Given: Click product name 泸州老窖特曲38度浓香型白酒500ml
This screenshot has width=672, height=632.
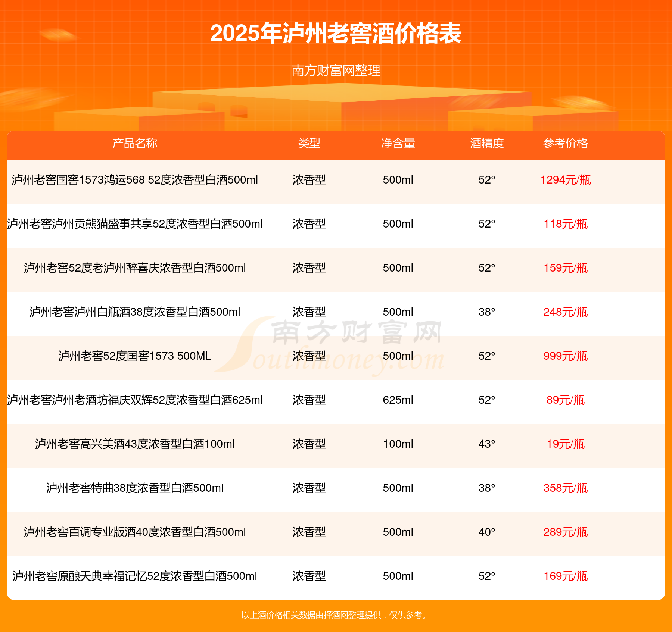Looking at the screenshot, I should pyautogui.click(x=135, y=488).
